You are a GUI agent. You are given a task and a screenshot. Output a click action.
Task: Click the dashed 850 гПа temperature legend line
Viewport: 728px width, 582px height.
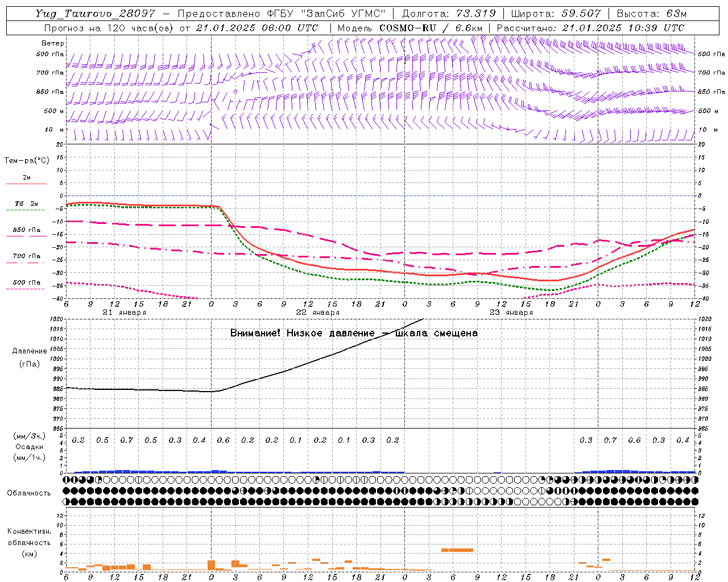pos(26,236)
